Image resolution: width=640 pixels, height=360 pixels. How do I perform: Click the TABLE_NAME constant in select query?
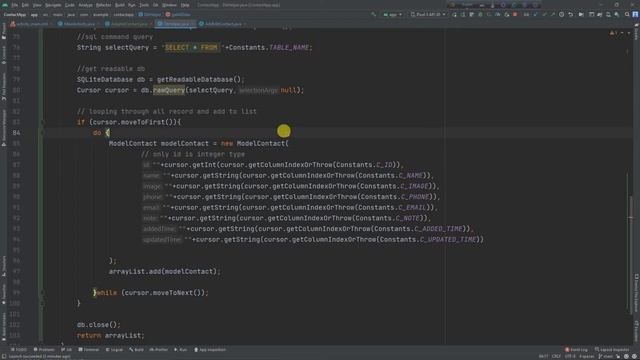point(289,48)
